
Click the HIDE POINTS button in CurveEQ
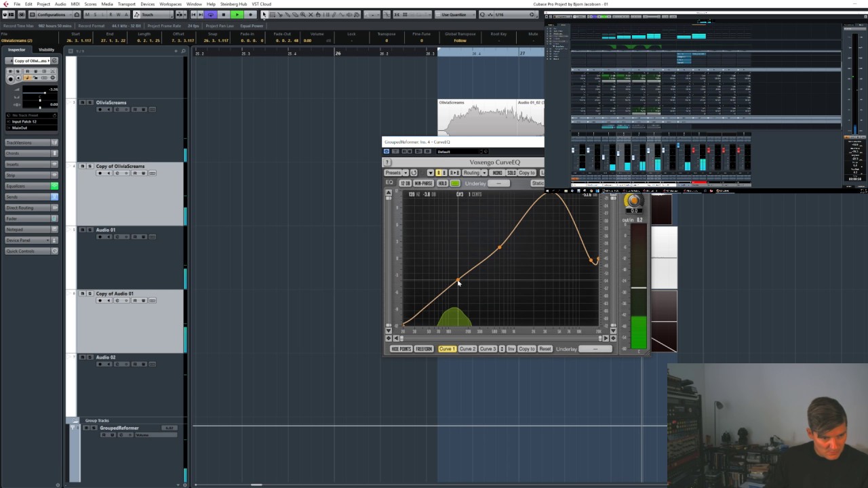click(401, 349)
